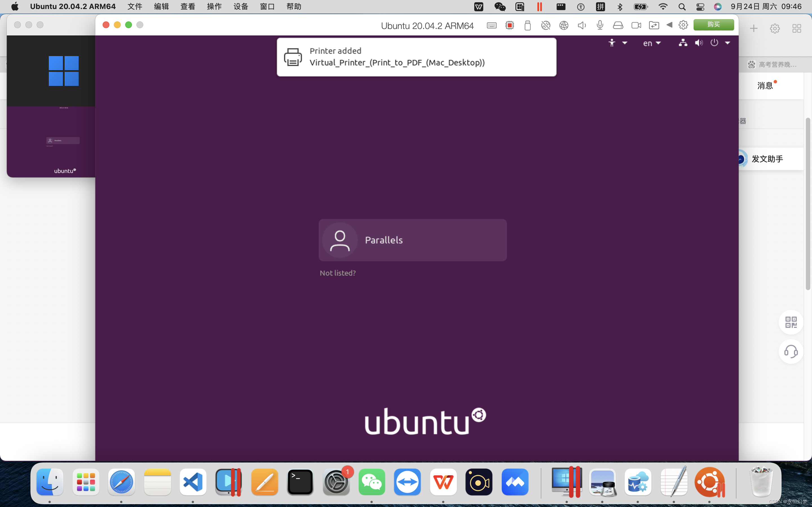Image resolution: width=812 pixels, height=507 pixels.
Task: Open VM configuration gear icon
Action: 683,25
